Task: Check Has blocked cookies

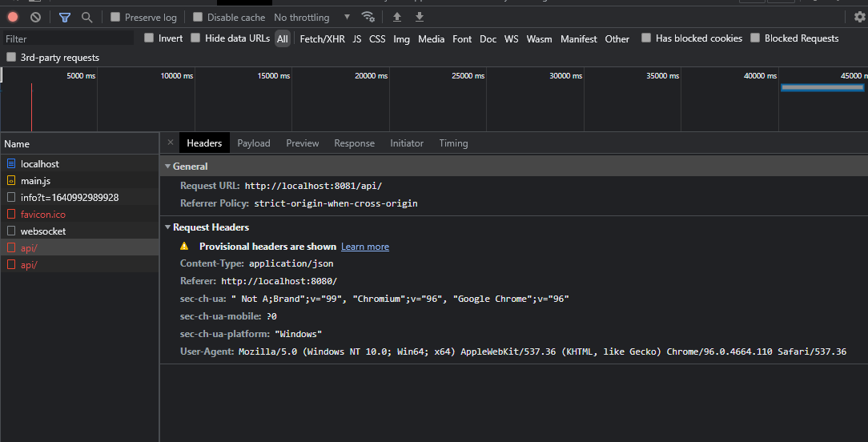Action: 646,38
